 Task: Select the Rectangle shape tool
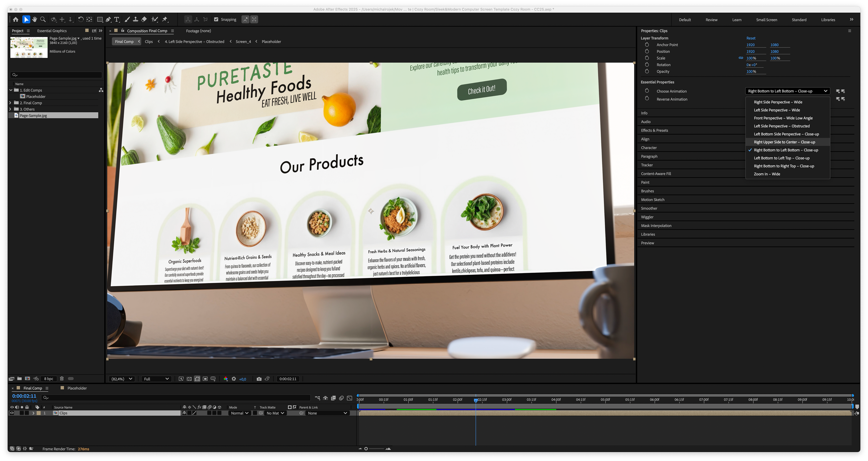click(x=100, y=19)
